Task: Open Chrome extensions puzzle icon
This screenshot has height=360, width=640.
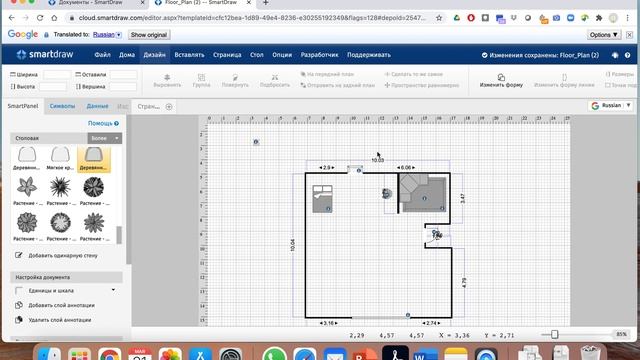Action: pyautogui.click(x=599, y=18)
